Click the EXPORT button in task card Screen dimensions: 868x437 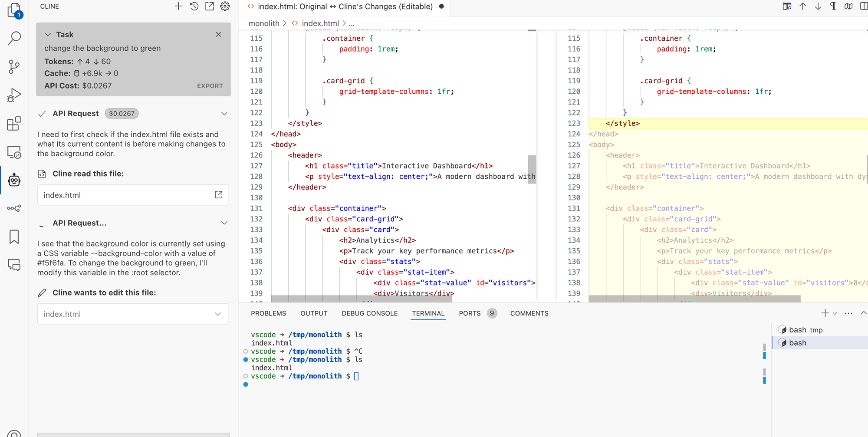210,86
